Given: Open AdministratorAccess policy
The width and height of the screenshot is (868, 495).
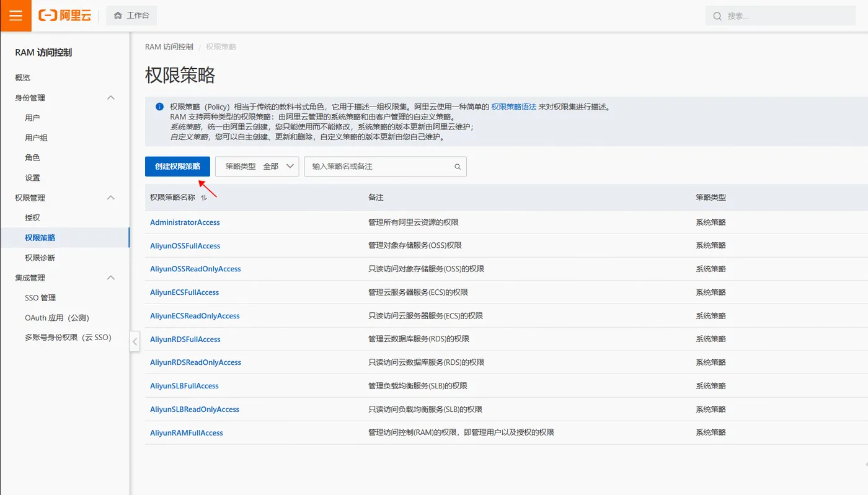Looking at the screenshot, I should (x=185, y=222).
